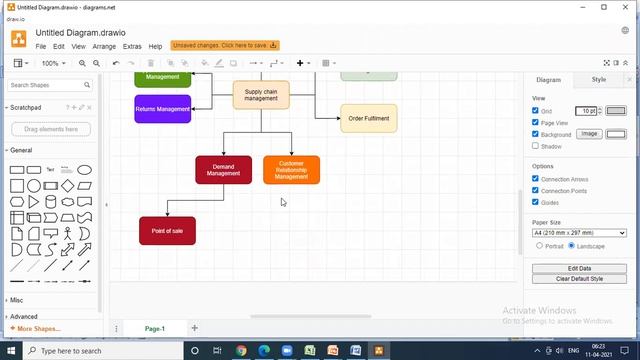
Task: Click the background color swatch
Action: tap(616, 134)
